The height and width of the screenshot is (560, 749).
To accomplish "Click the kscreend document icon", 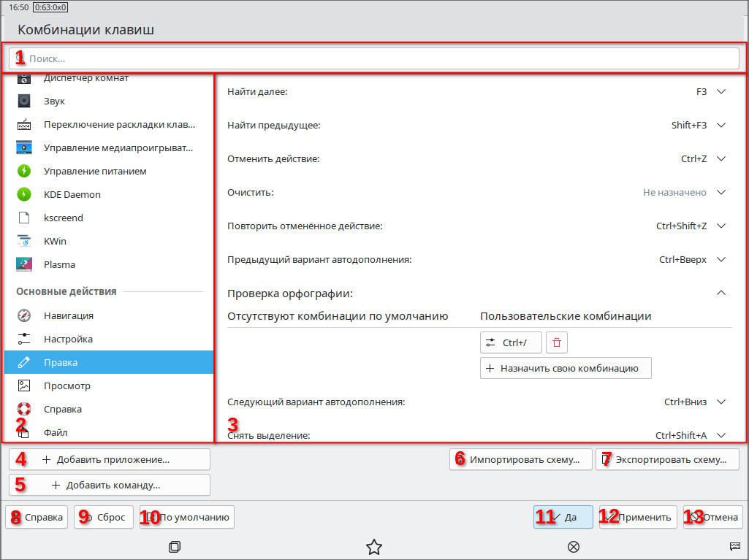I will 24,218.
